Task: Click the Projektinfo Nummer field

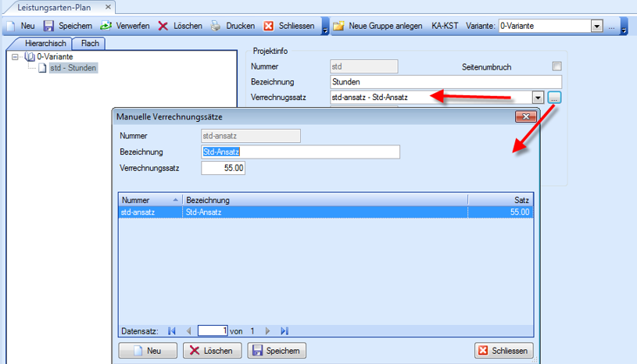Action: [x=363, y=66]
